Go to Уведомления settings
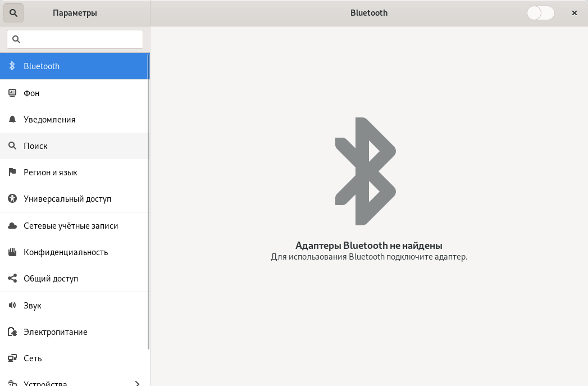 49,120
